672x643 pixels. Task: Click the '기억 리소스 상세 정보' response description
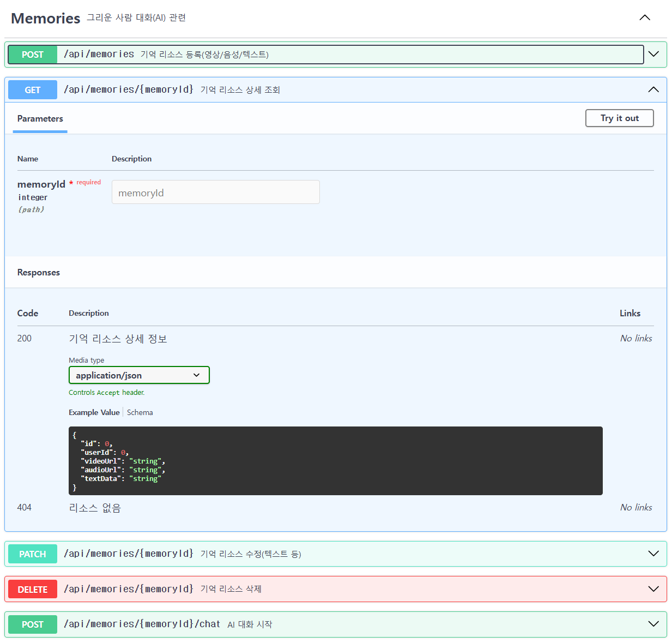(118, 339)
